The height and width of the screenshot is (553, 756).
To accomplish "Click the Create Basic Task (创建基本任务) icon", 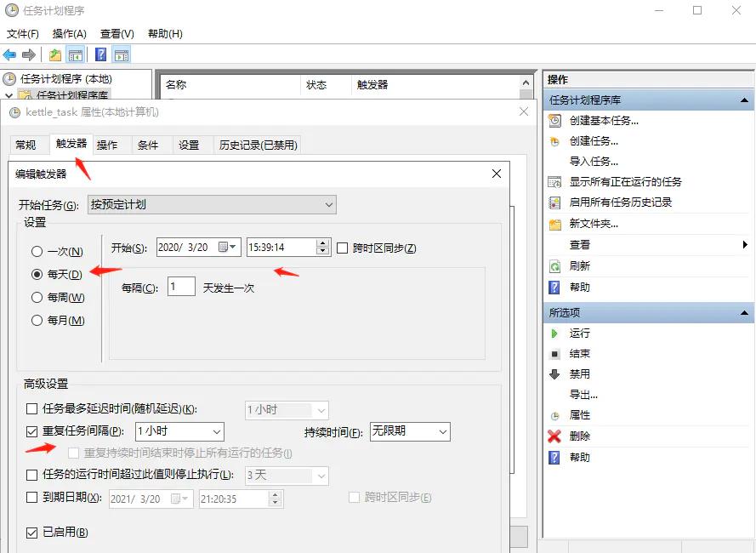I will [554, 121].
